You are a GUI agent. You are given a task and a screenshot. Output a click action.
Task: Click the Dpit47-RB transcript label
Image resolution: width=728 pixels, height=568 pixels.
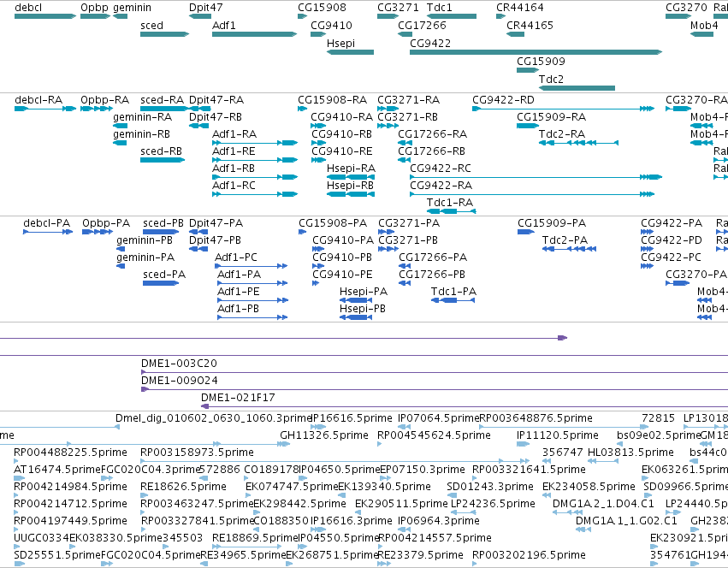[x=216, y=117]
